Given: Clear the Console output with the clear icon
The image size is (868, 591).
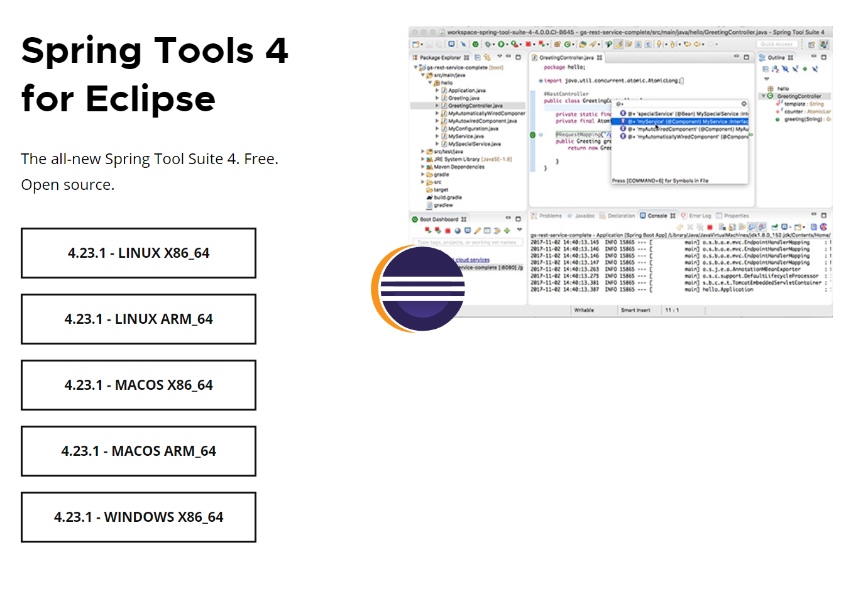Looking at the screenshot, I should [722, 226].
